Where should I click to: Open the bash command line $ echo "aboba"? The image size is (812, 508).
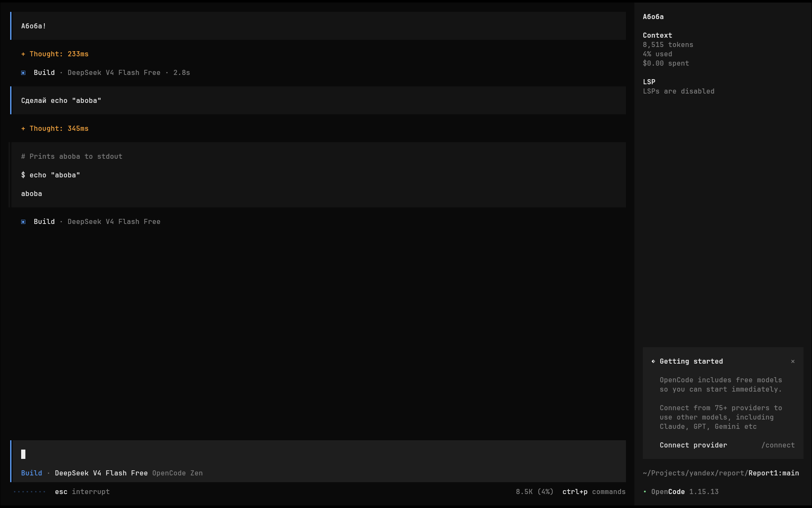tap(51, 175)
